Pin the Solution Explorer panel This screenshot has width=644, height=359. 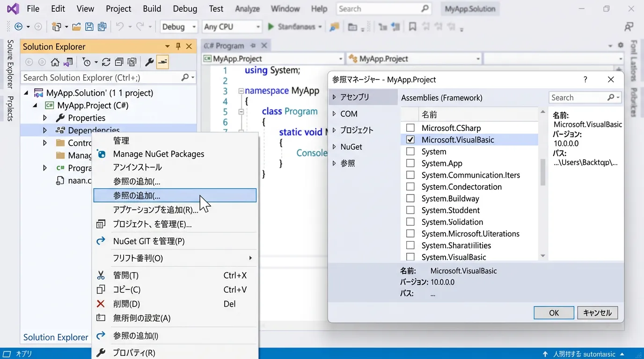tap(178, 46)
